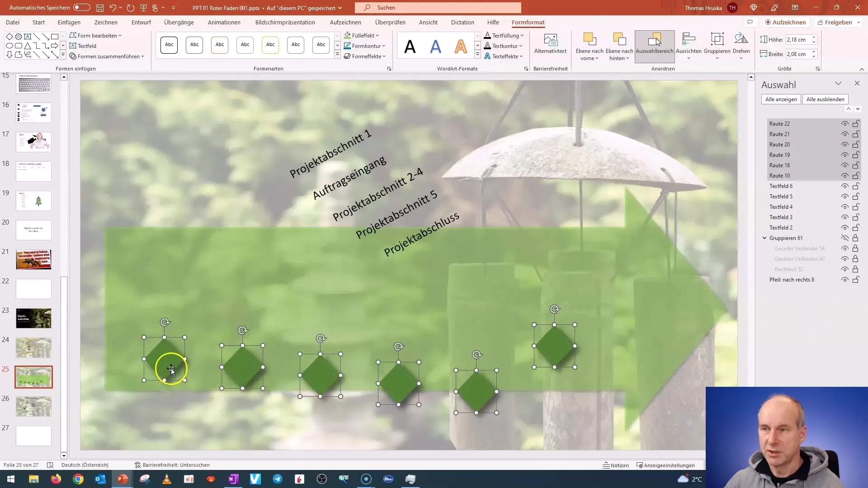868x488 pixels.
Task: Open the Gruppieren menu icon
Action: coord(717,40)
